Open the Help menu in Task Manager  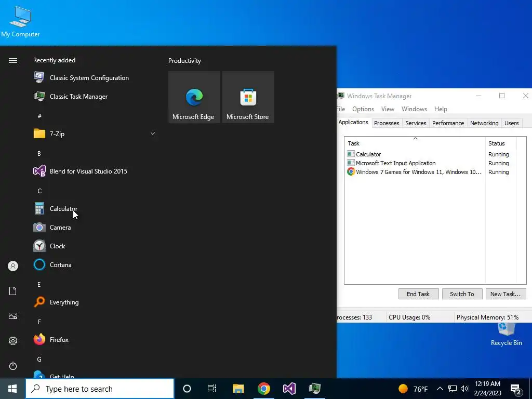point(441,109)
